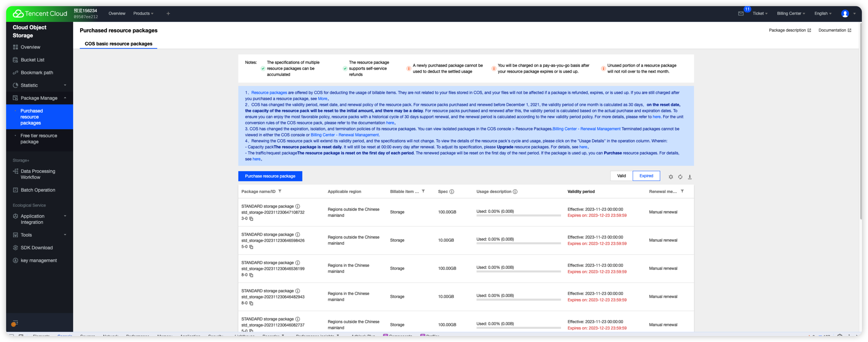
Task: Click usage bar for package ending 536199
Action: 518,272
